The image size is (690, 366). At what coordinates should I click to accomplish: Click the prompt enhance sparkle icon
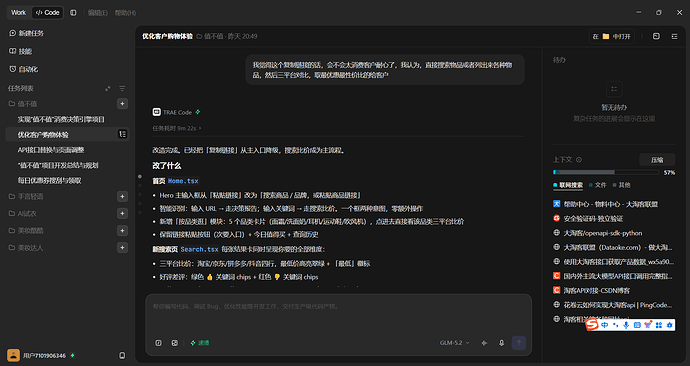coord(484,343)
